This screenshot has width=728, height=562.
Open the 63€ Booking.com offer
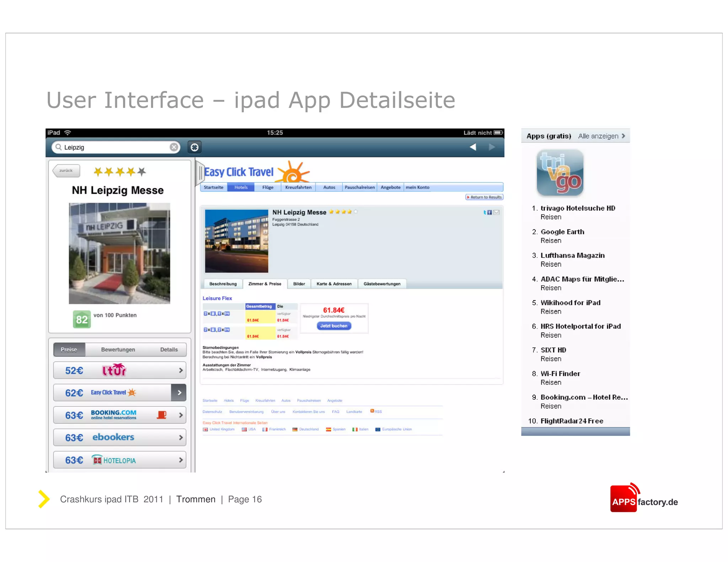coord(119,415)
